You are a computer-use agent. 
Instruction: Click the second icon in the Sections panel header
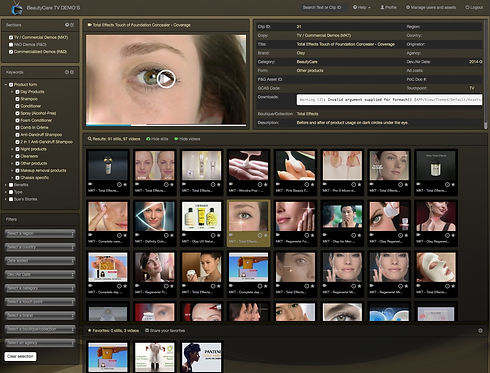[x=72, y=25]
